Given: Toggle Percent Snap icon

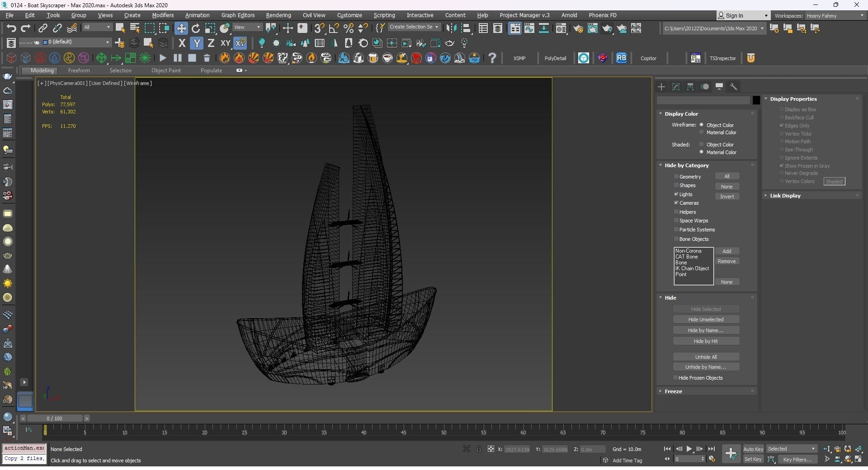Looking at the screenshot, I should pyautogui.click(x=349, y=28).
